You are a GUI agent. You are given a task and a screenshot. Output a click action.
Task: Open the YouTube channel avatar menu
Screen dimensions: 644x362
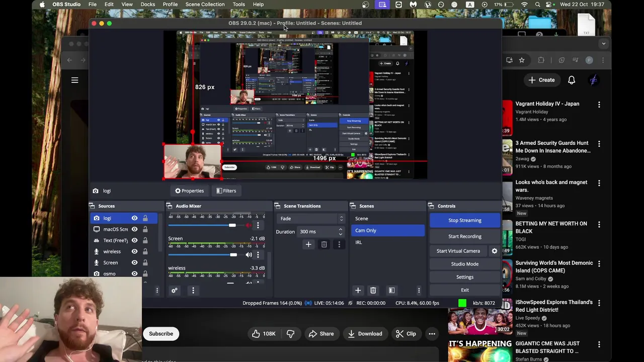coord(594,80)
